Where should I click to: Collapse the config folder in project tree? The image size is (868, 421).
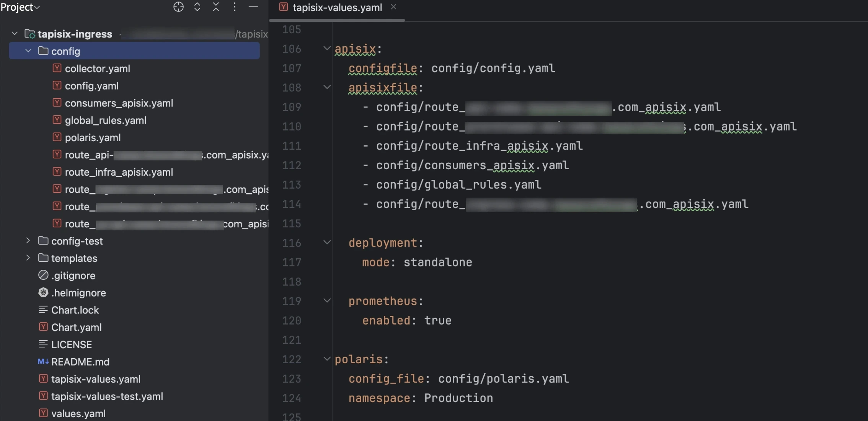(x=28, y=51)
